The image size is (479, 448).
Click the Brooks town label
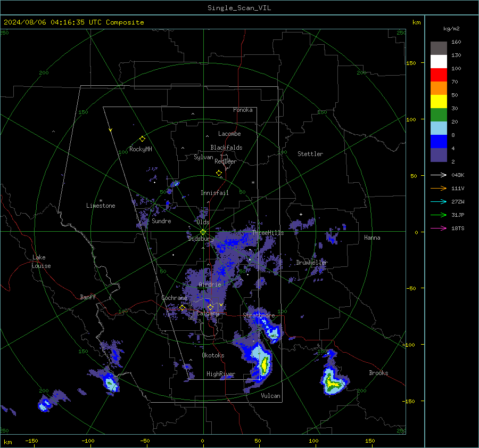point(378,373)
